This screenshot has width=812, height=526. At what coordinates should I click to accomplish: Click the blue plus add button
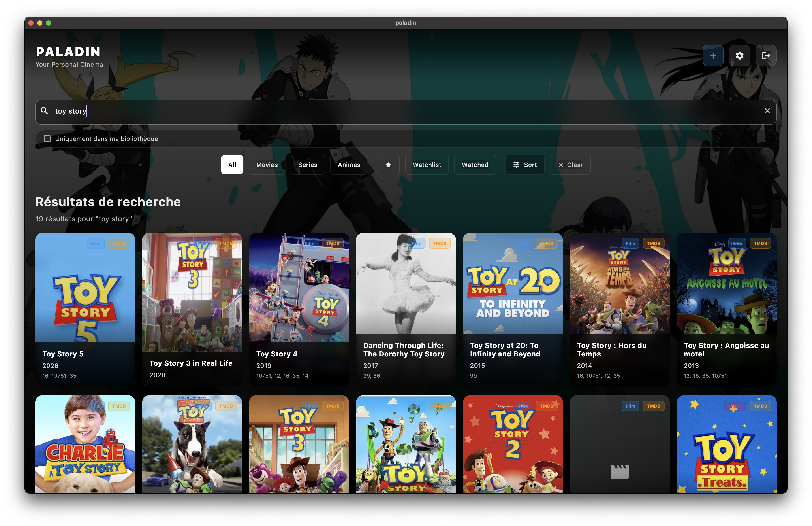click(x=713, y=56)
